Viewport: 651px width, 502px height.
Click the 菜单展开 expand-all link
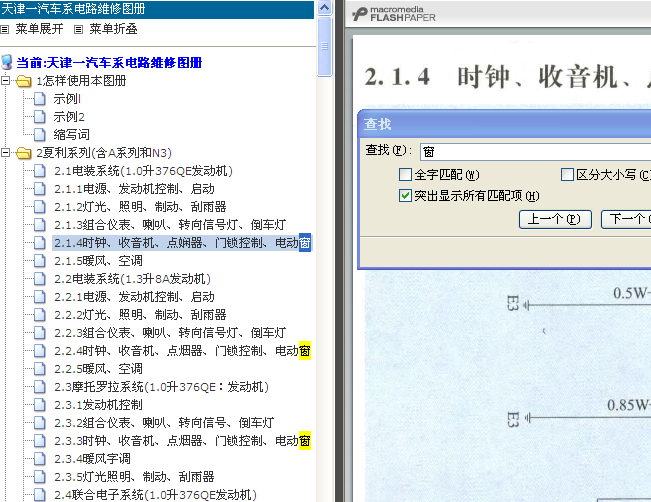pos(39,29)
